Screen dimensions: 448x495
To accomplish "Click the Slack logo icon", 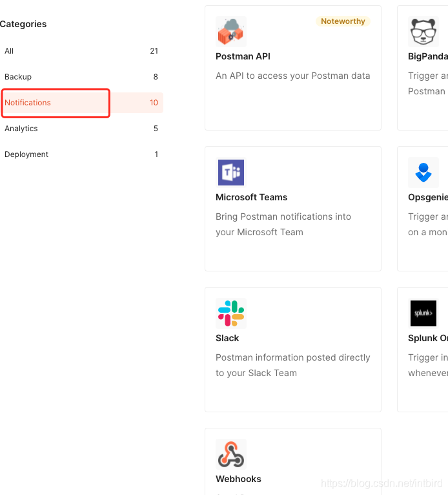I will (231, 313).
